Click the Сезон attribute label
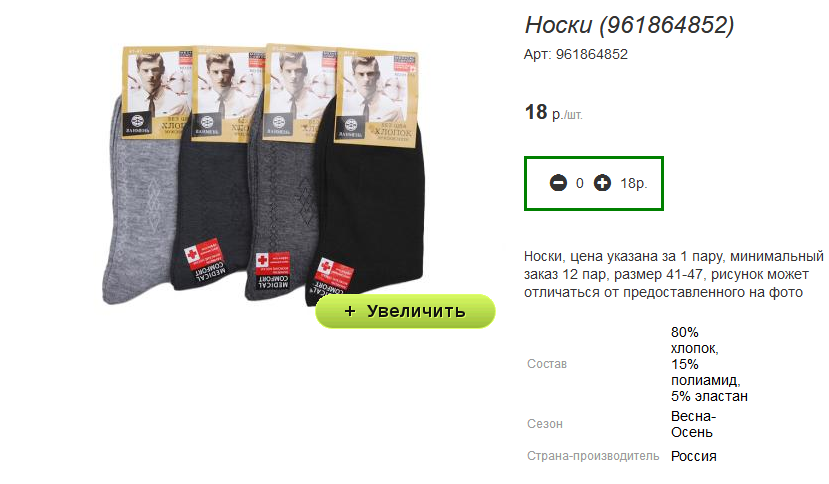Image resolution: width=829 pixels, height=484 pixels. tap(545, 424)
